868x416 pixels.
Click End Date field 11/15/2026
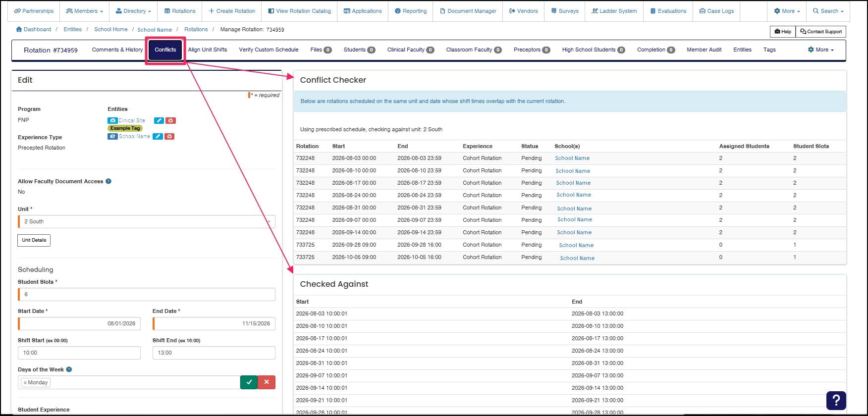[214, 323]
